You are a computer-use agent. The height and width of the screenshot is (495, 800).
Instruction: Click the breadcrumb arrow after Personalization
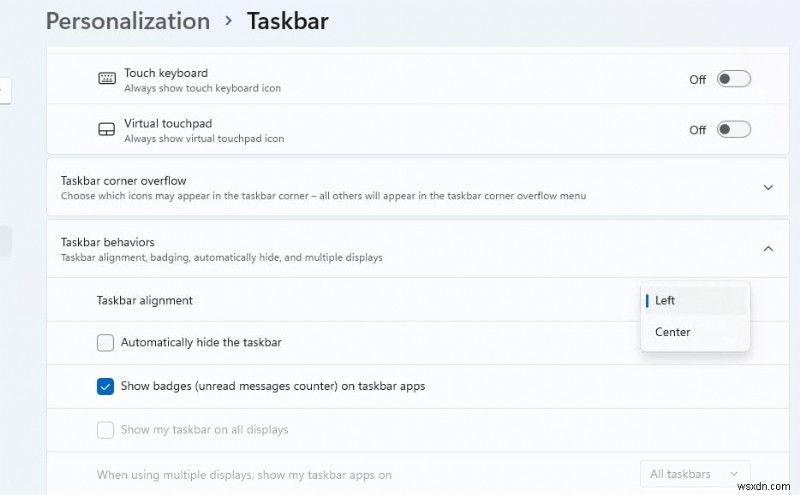point(228,21)
